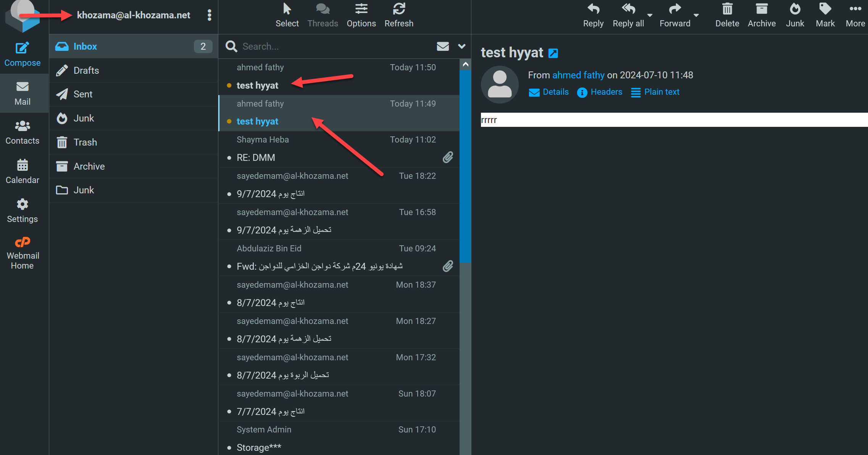Click sender link ahmed fathy

click(578, 75)
